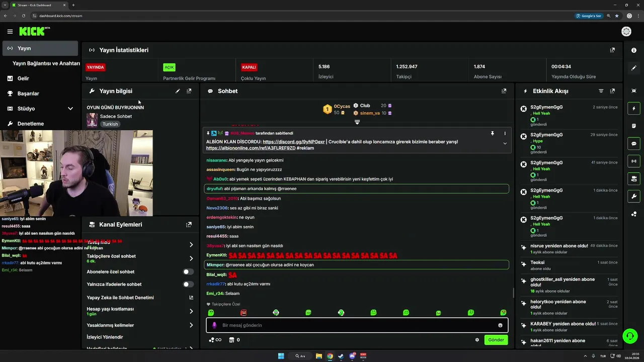Click the Google'a Sor button in address bar

589,16
